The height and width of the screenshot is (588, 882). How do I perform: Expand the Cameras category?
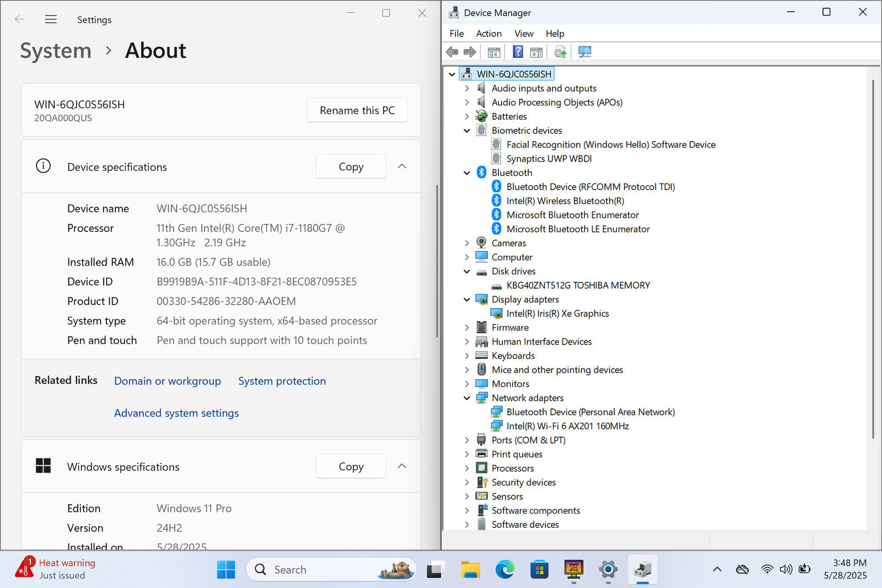click(467, 243)
